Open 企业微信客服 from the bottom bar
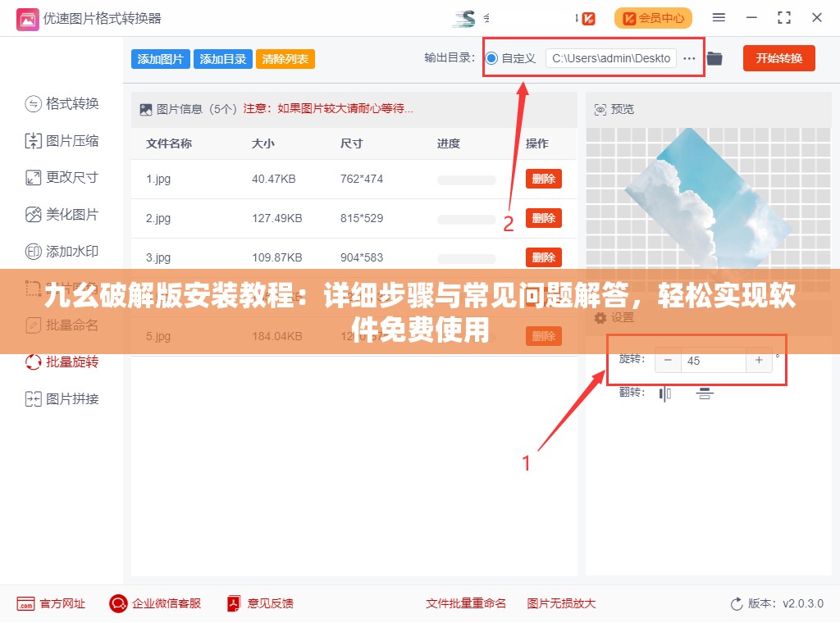 point(154,603)
